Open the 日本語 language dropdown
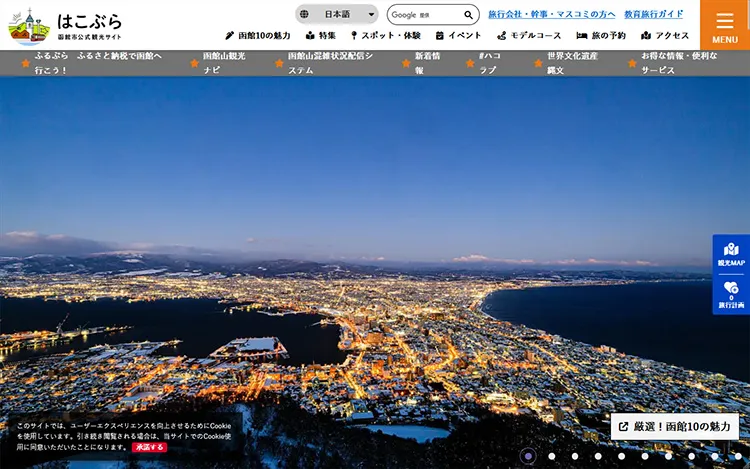Viewport: 750px width, 469px height. [337, 14]
